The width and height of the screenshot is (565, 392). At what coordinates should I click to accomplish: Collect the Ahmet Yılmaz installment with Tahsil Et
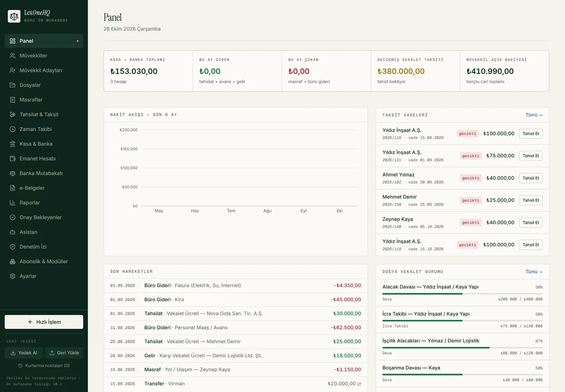531,178
